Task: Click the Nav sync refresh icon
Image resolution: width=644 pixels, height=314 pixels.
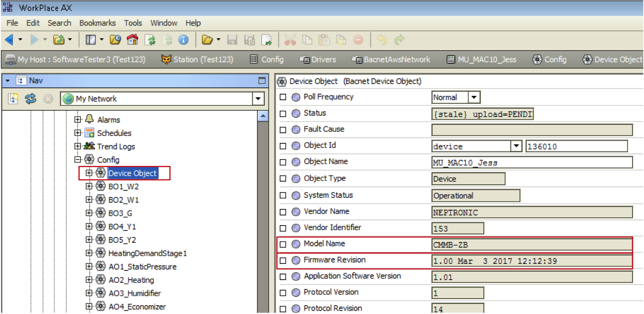Action: (30, 99)
